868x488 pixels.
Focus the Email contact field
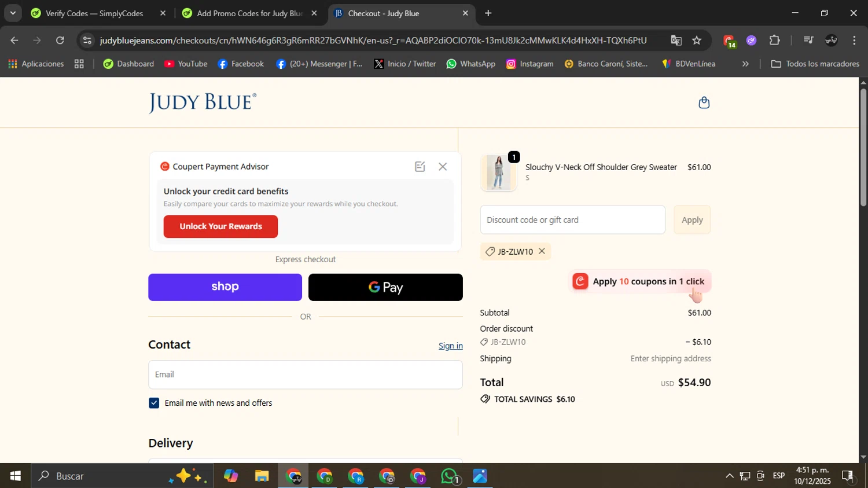tap(306, 375)
